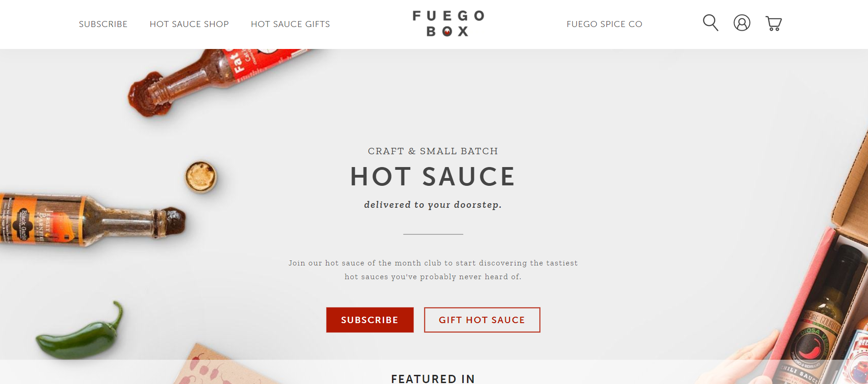The image size is (868, 384).
Task: Open the Subscribe menu item
Action: pos(103,24)
